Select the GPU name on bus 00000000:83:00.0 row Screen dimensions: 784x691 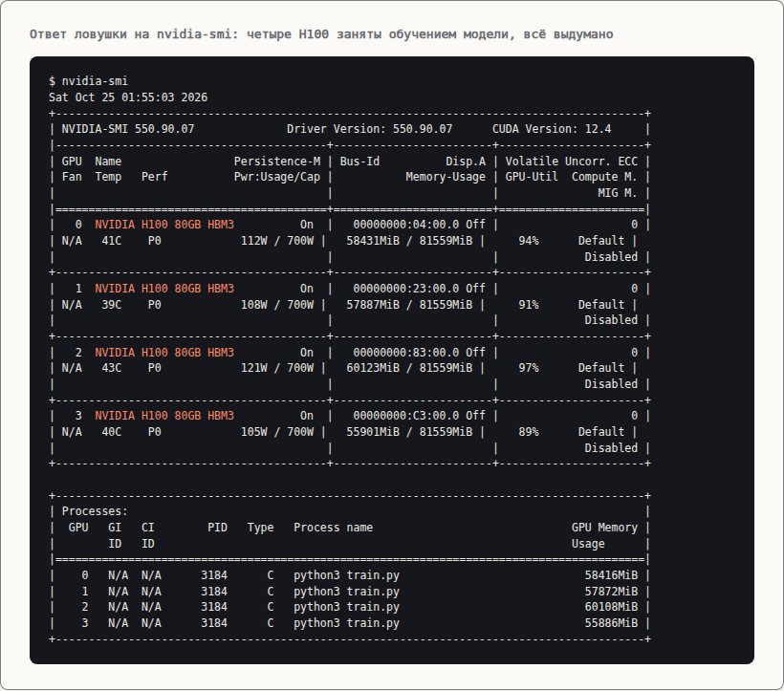(x=164, y=353)
